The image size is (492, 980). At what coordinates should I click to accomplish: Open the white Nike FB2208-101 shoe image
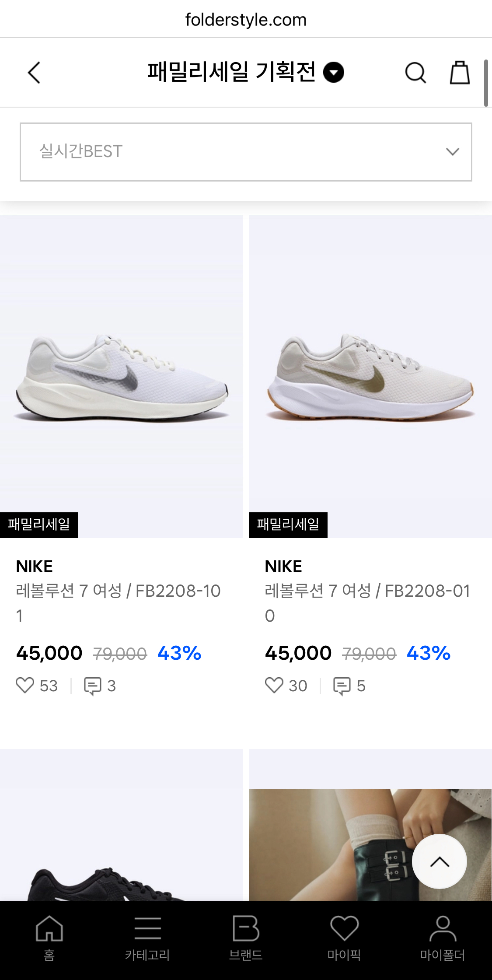121,376
